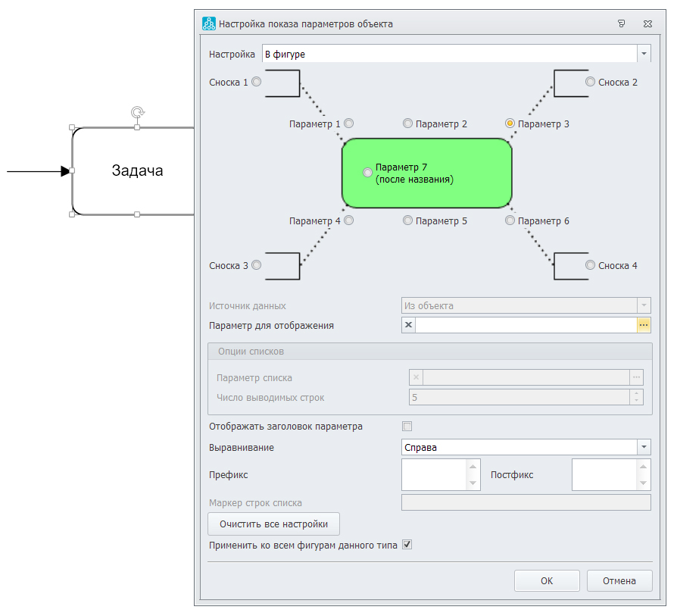
Task: Open the Настройка dropdown list
Action: coord(644,54)
